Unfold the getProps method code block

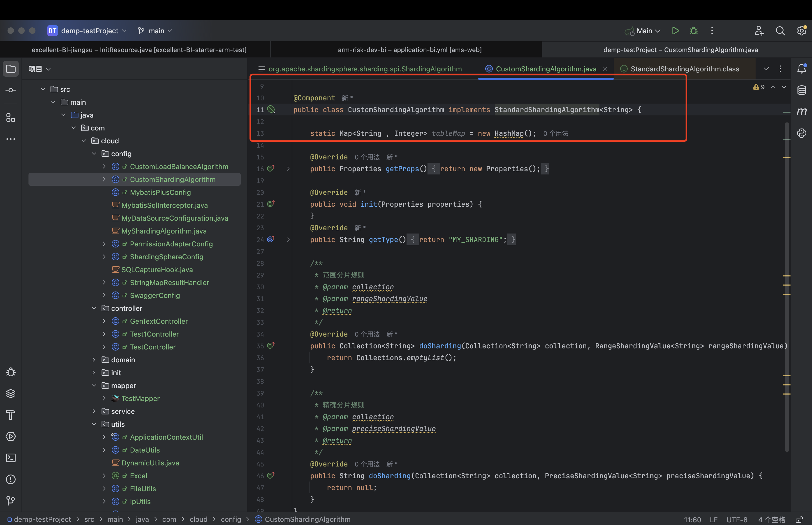[x=288, y=169]
